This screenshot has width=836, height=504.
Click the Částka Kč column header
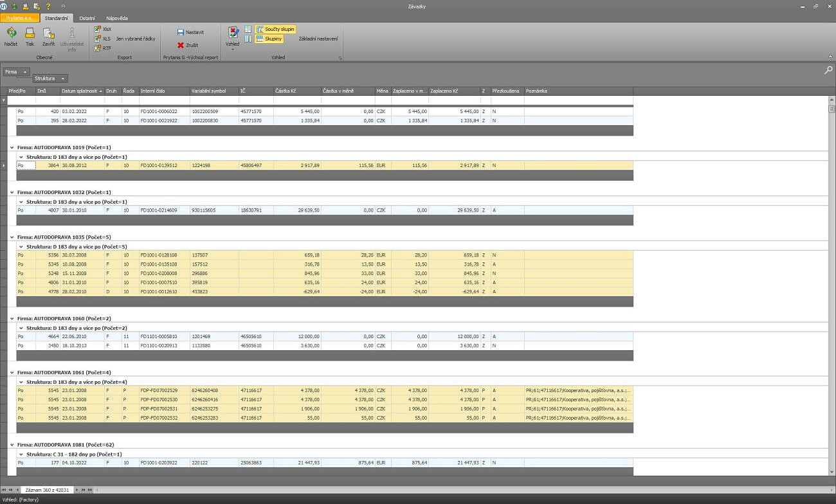point(297,91)
